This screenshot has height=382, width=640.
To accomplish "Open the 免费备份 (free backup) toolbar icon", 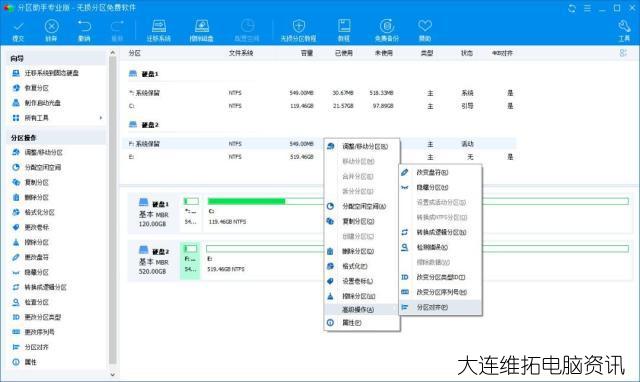I will tap(387, 26).
